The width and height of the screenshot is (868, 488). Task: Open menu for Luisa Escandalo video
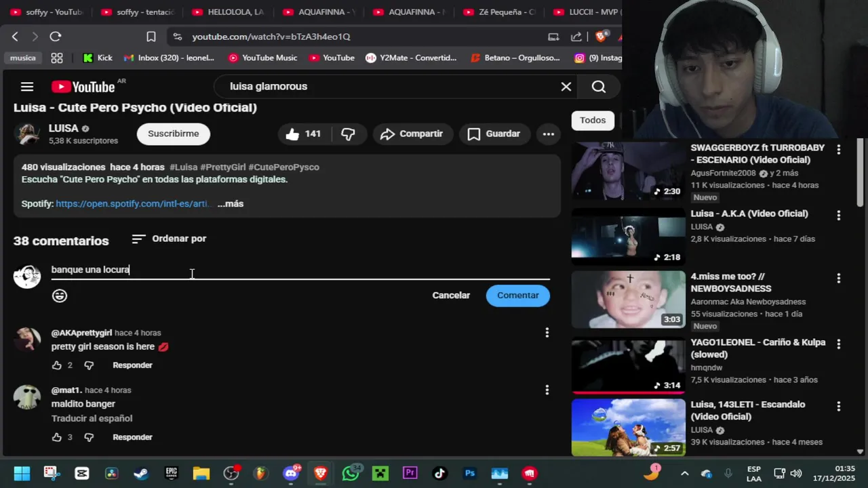pos(839,407)
